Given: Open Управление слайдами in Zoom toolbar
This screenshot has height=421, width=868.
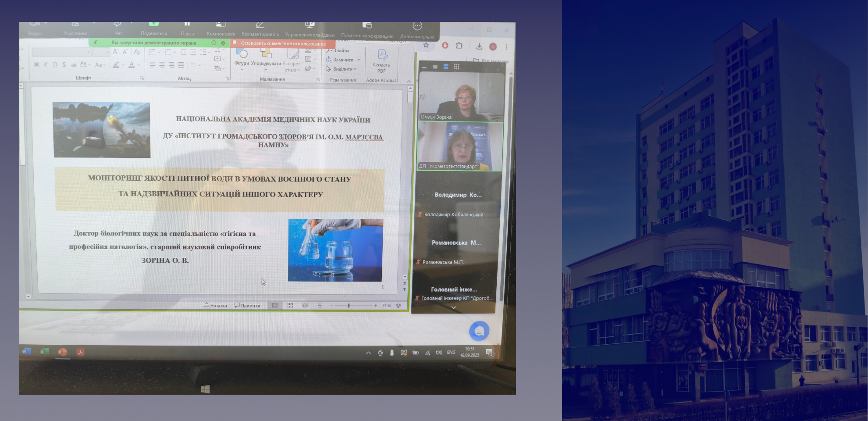Looking at the screenshot, I should coord(309,29).
